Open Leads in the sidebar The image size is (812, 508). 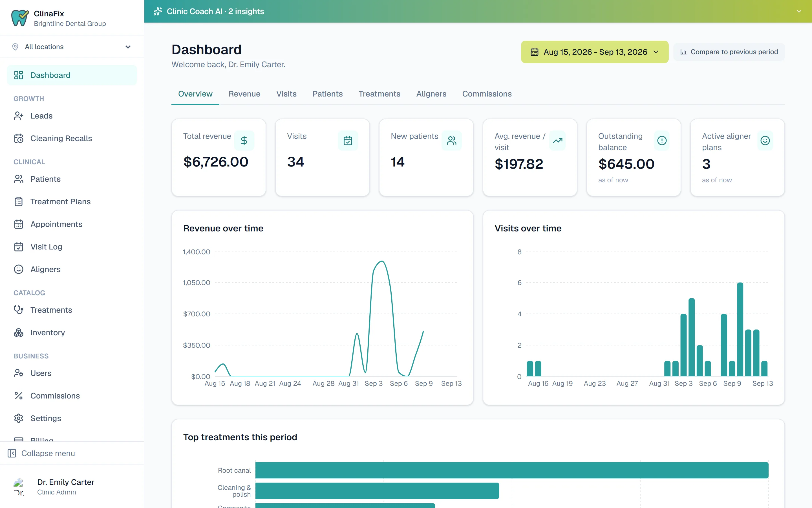pyautogui.click(x=72, y=116)
